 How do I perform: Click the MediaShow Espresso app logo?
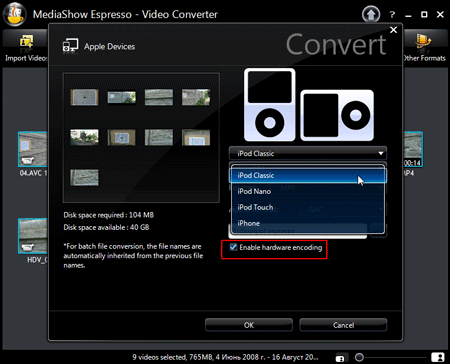[x=15, y=14]
